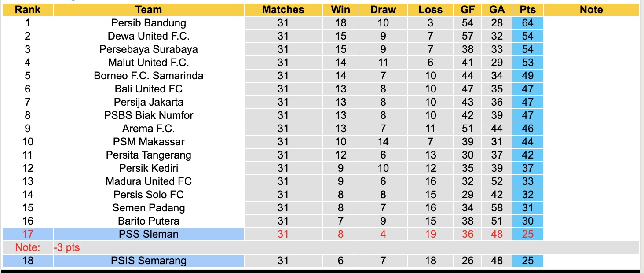The height and width of the screenshot is (273, 644).
Task: Click the GF column header
Action: [x=468, y=10]
